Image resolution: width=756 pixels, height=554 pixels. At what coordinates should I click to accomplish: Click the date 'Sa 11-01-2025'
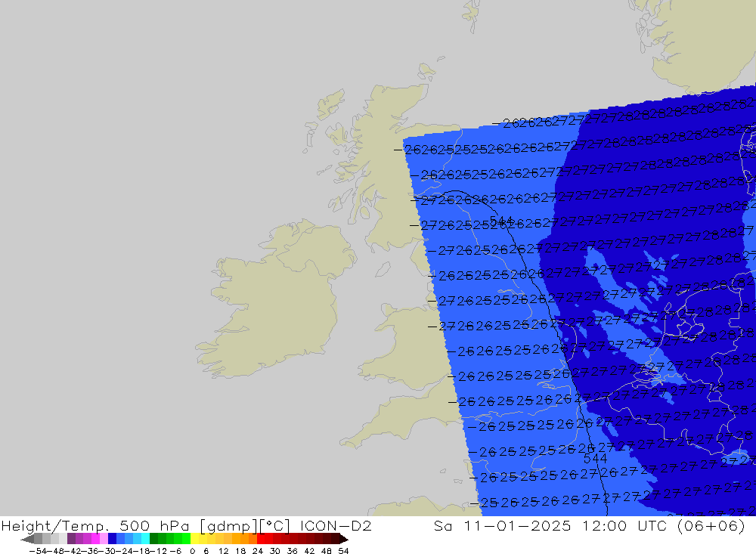(503, 525)
